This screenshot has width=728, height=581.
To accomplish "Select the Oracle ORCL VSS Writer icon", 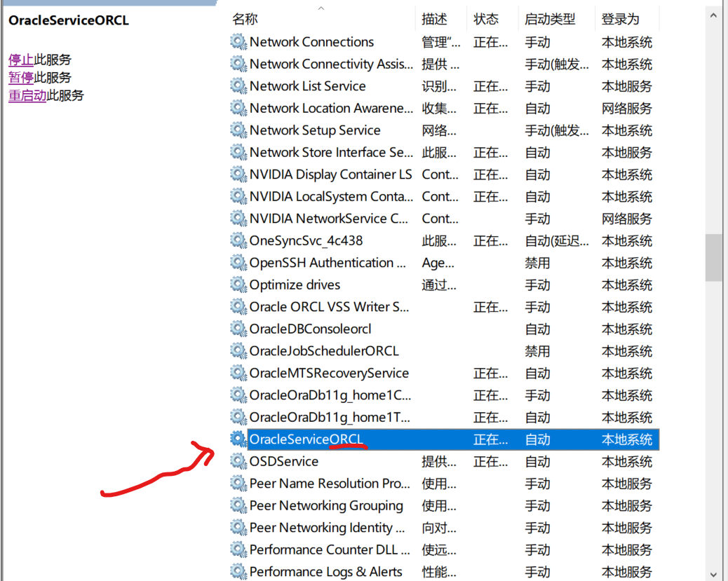I will (x=238, y=307).
